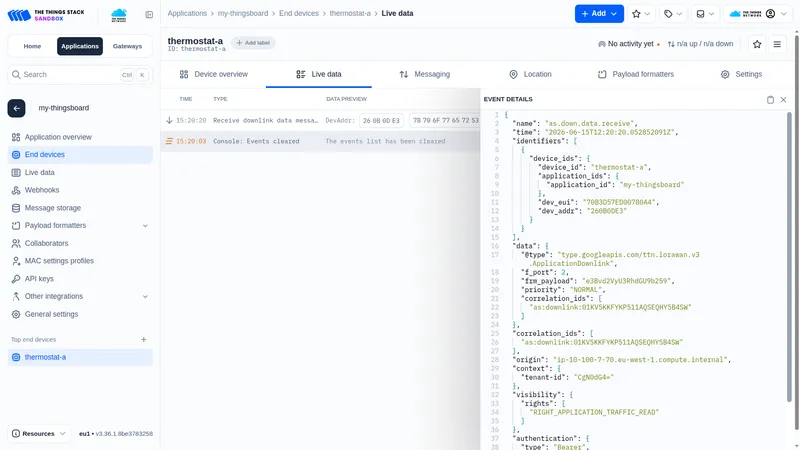Select the Console: Events cleared row
The image size is (800, 450).
(x=320, y=141)
